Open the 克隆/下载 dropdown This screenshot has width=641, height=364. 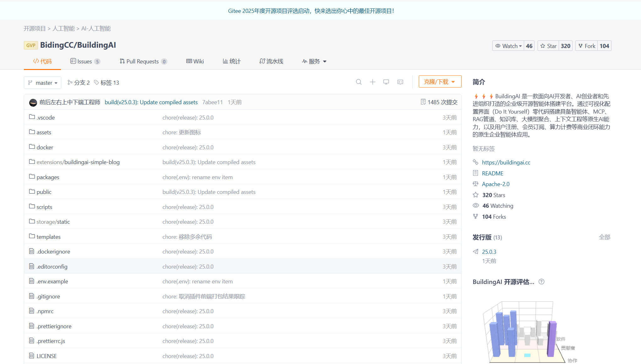pos(440,81)
